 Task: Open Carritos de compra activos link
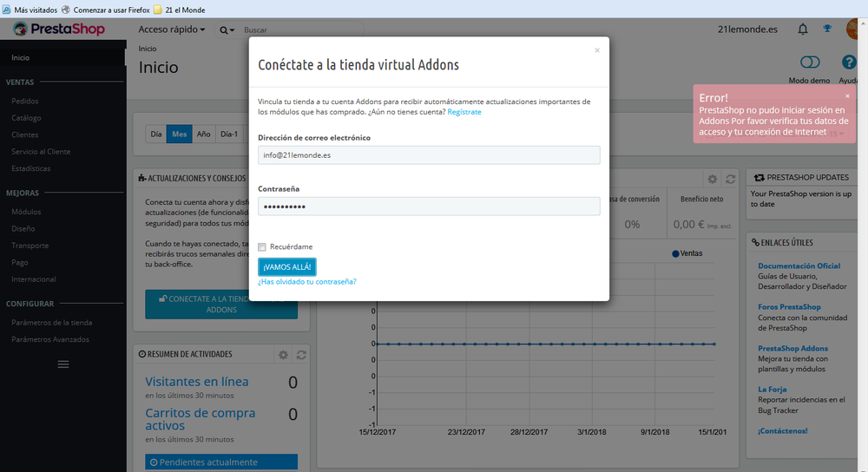tap(201, 419)
